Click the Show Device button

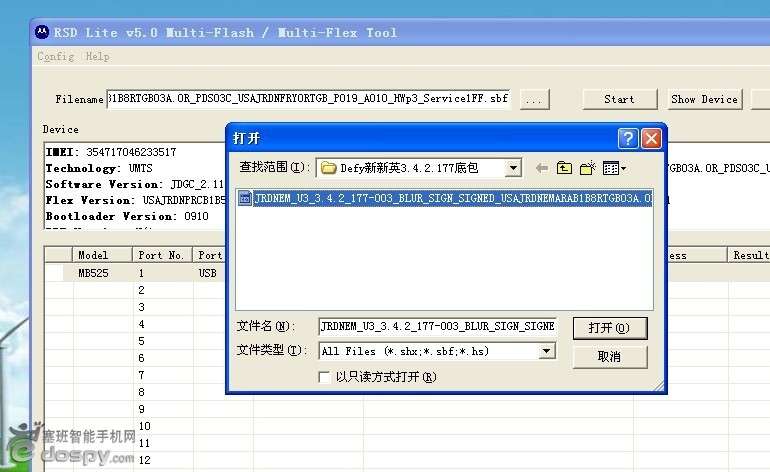704,99
